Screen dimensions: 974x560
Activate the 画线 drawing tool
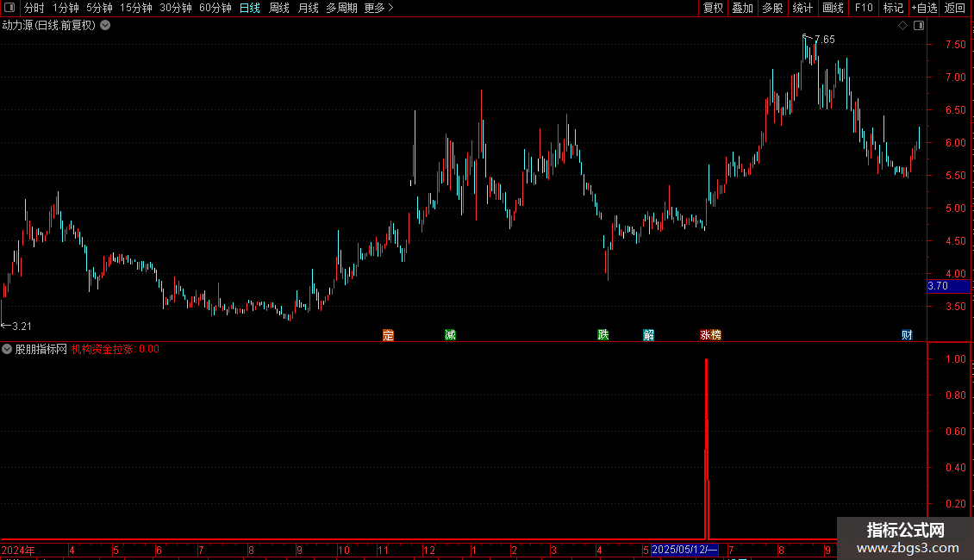(833, 8)
